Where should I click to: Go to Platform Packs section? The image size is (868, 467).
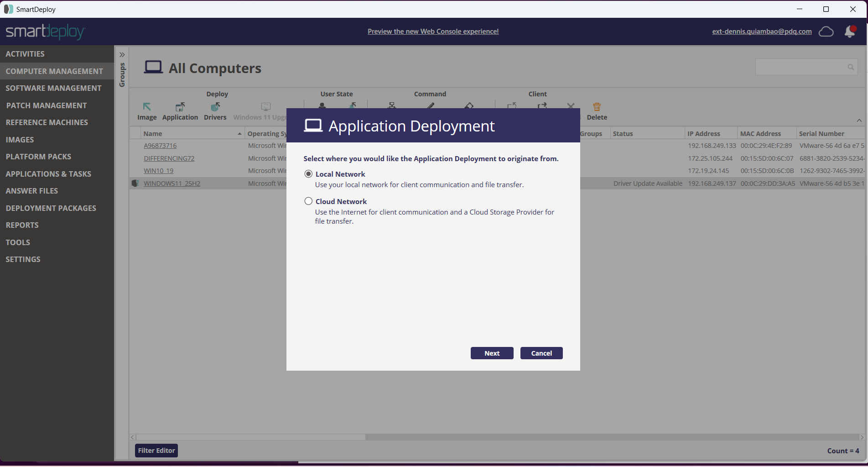coord(38,157)
